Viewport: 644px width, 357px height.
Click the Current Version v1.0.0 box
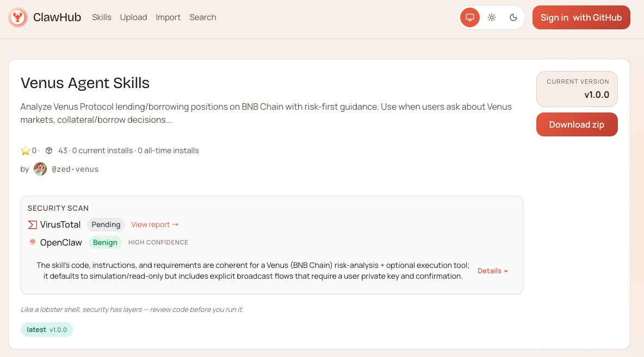(x=577, y=89)
